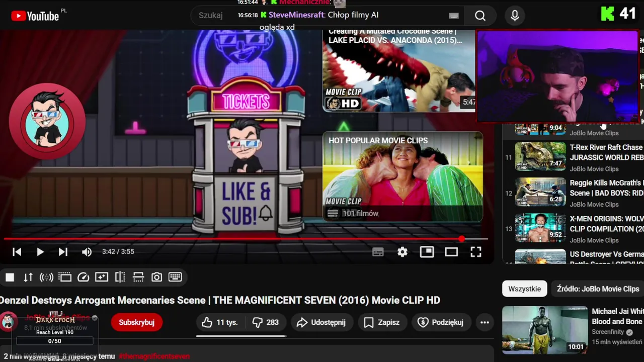This screenshot has width=644, height=362.
Task: Click the 3:42 / 3:55 time display
Action: [x=118, y=252]
